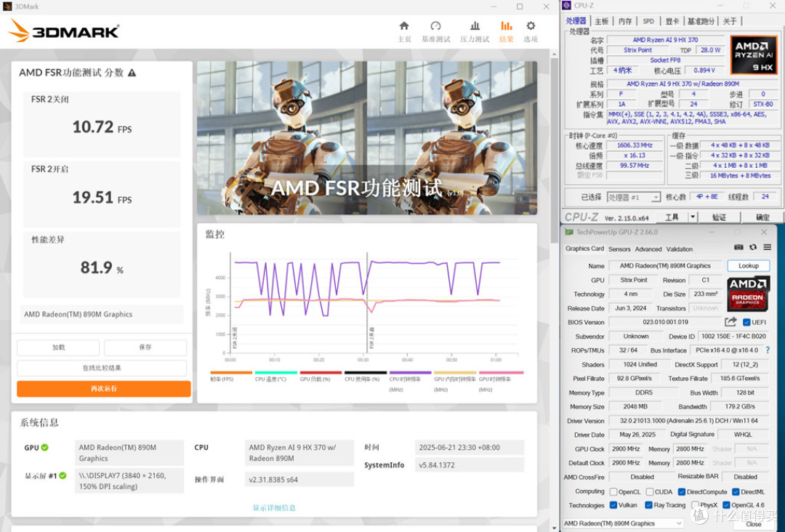Click the BIOS version share/export icon
Viewport: 785px width, 532px height.
(x=730, y=322)
